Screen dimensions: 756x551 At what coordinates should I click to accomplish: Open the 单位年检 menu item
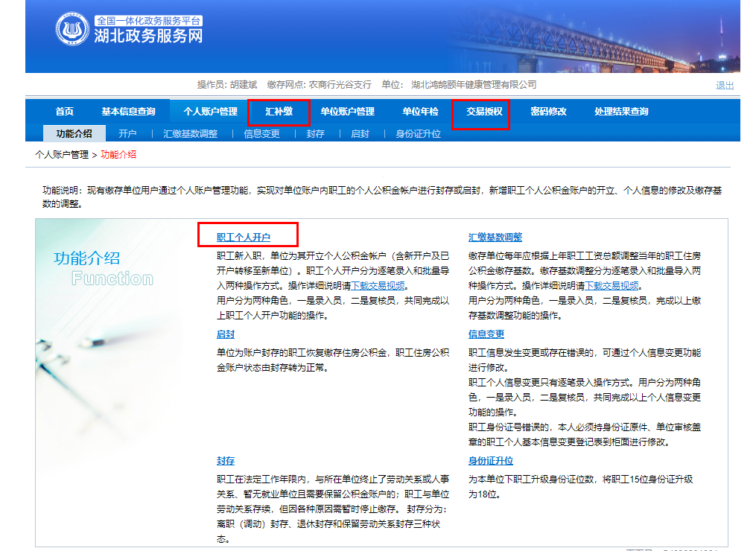[x=420, y=112]
